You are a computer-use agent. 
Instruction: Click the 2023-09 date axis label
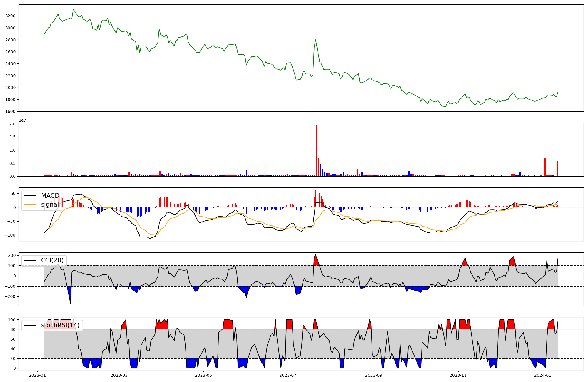pyautogui.click(x=374, y=375)
